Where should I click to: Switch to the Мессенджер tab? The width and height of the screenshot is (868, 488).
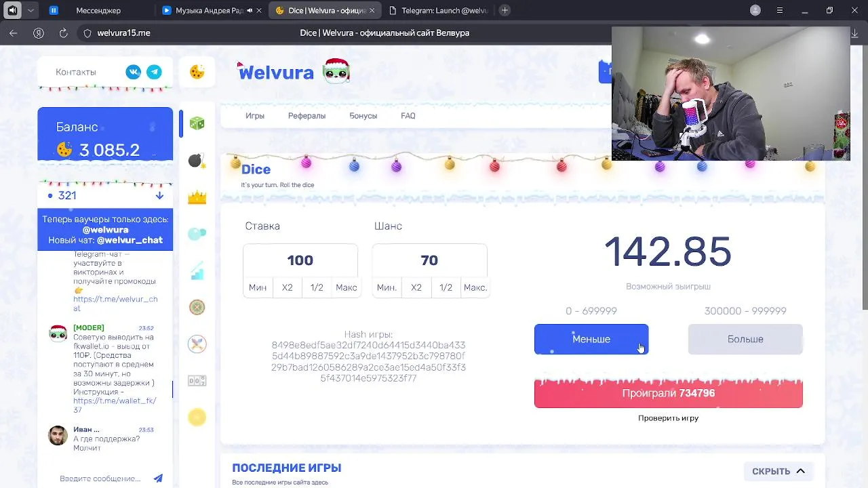tap(98, 10)
